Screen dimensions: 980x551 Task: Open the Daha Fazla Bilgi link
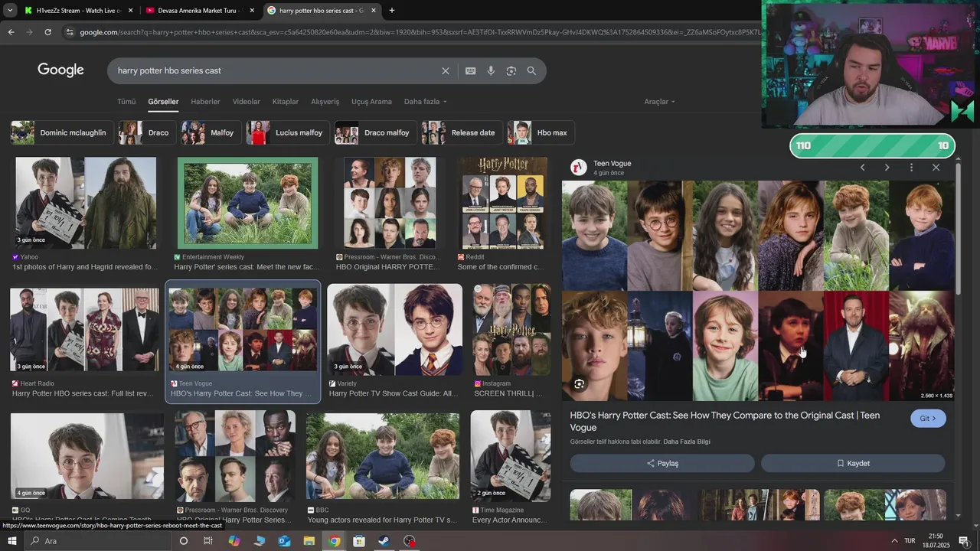(687, 442)
